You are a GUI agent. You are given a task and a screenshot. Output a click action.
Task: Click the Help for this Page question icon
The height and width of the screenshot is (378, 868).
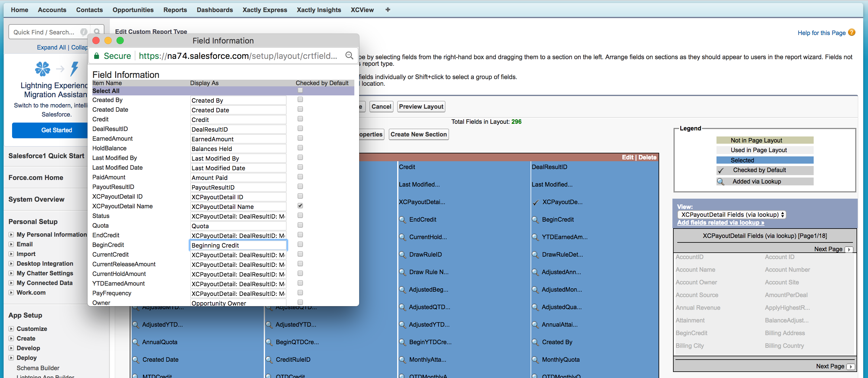[851, 32]
